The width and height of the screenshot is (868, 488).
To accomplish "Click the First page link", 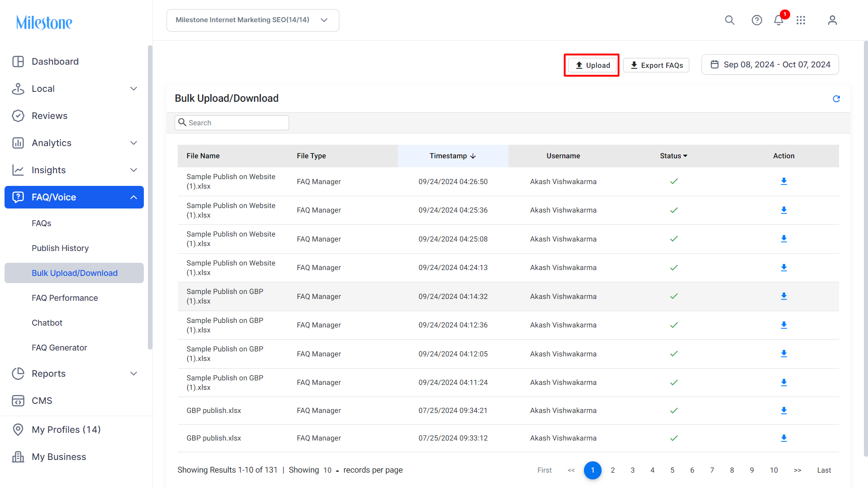I will click(x=545, y=470).
